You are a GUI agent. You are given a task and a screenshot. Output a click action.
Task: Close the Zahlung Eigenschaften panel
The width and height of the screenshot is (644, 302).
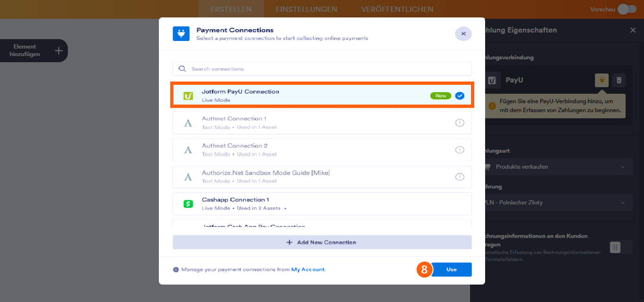tap(633, 30)
